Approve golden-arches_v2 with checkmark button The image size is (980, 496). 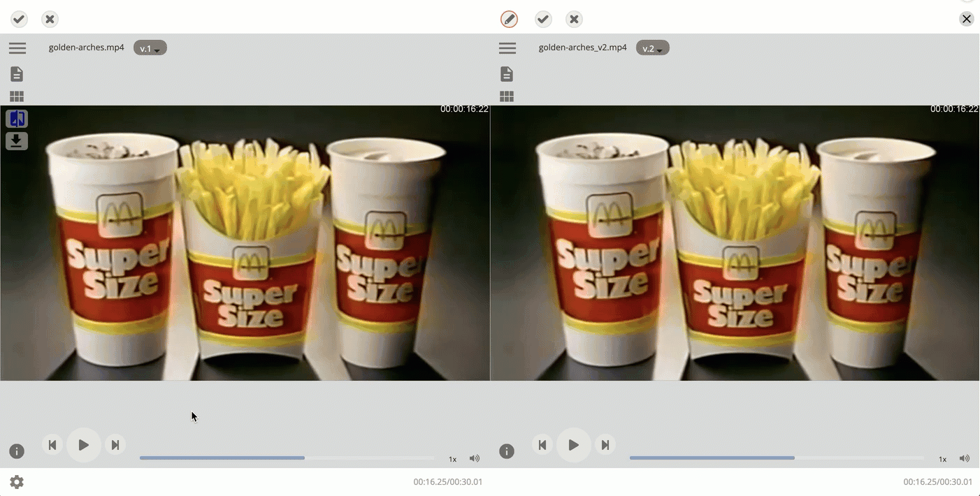click(x=543, y=20)
